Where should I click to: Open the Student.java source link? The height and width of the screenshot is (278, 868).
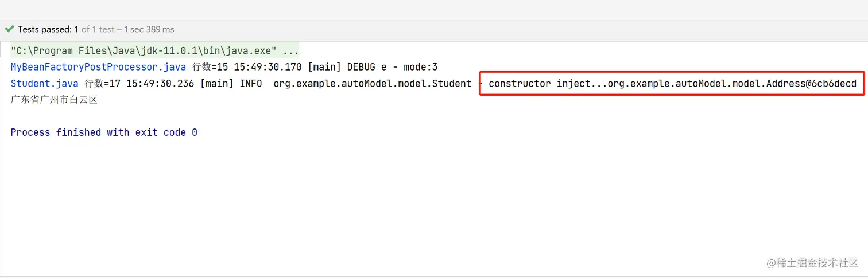45,84
